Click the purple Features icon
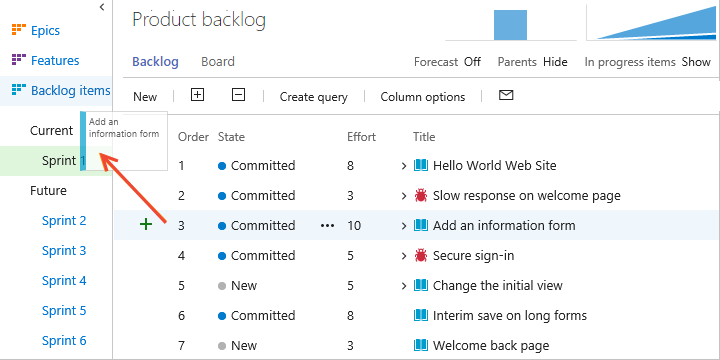720x360 pixels. click(x=18, y=60)
